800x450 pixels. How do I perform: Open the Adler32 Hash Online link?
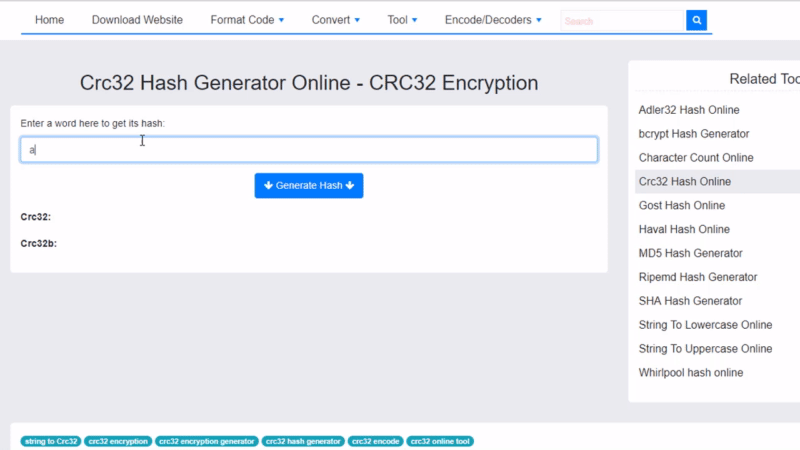click(x=689, y=110)
